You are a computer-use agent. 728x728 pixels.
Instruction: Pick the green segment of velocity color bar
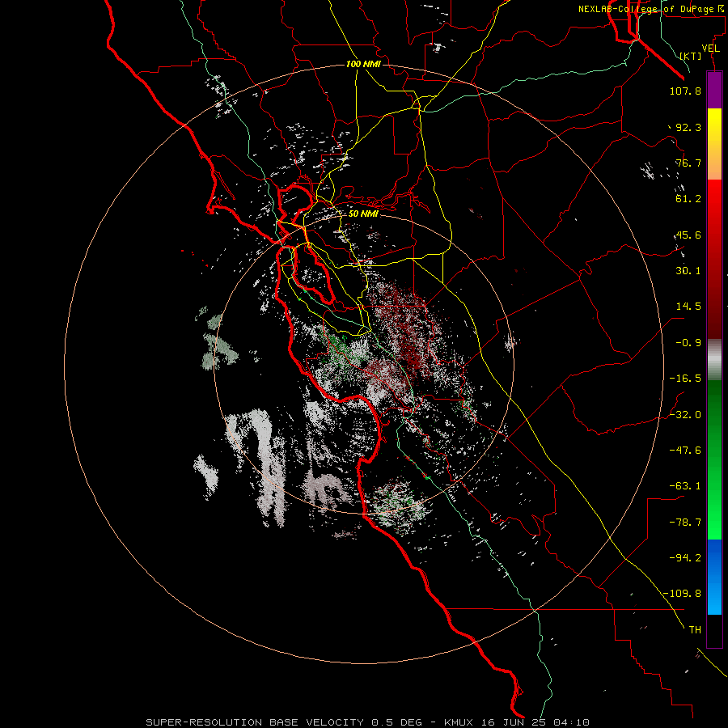[x=714, y=459]
